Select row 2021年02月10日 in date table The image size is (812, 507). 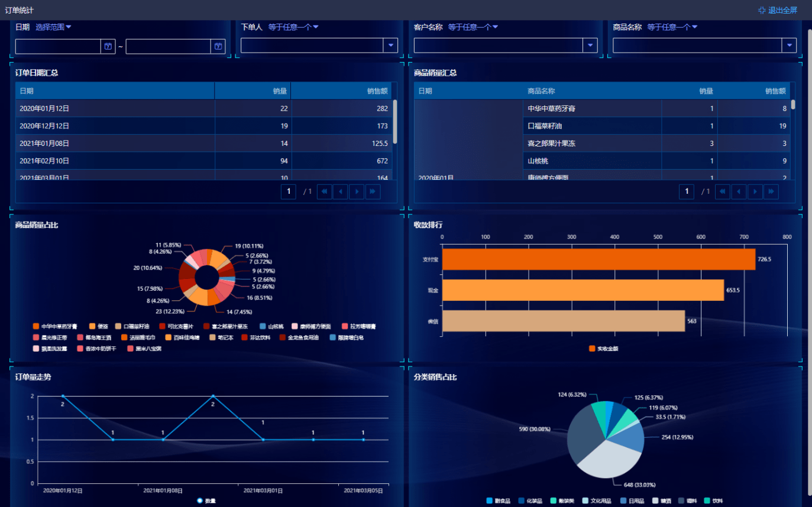[203, 161]
